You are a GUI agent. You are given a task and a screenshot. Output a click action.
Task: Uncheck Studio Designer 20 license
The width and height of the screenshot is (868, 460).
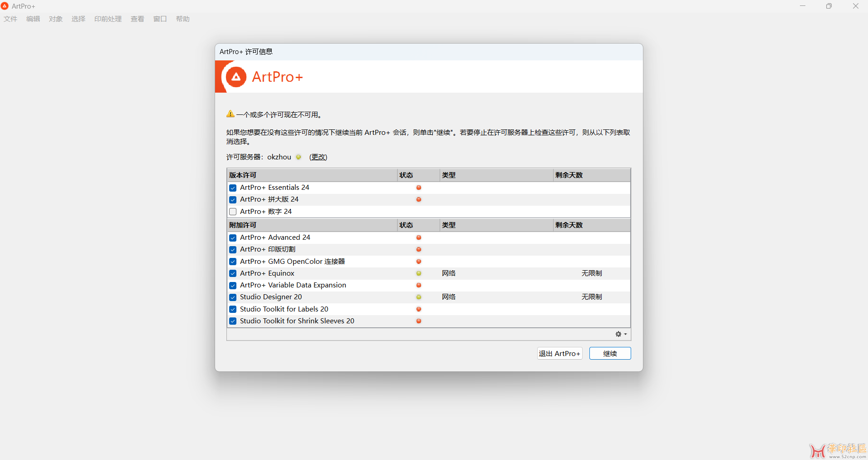click(233, 297)
